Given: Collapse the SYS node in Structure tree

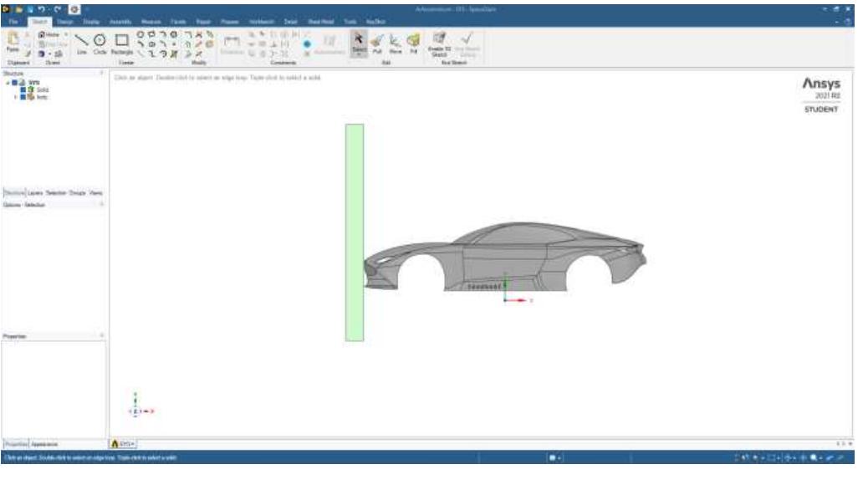Looking at the screenshot, I should point(8,82).
